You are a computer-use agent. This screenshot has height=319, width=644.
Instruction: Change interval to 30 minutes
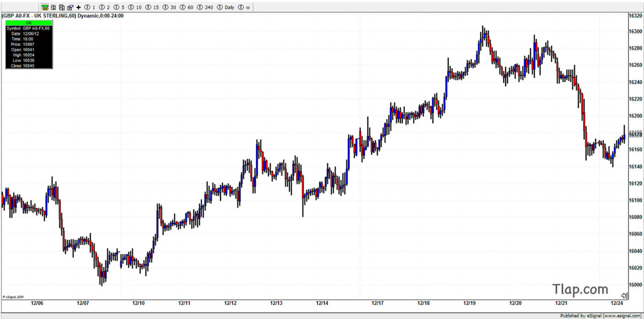[169, 7]
